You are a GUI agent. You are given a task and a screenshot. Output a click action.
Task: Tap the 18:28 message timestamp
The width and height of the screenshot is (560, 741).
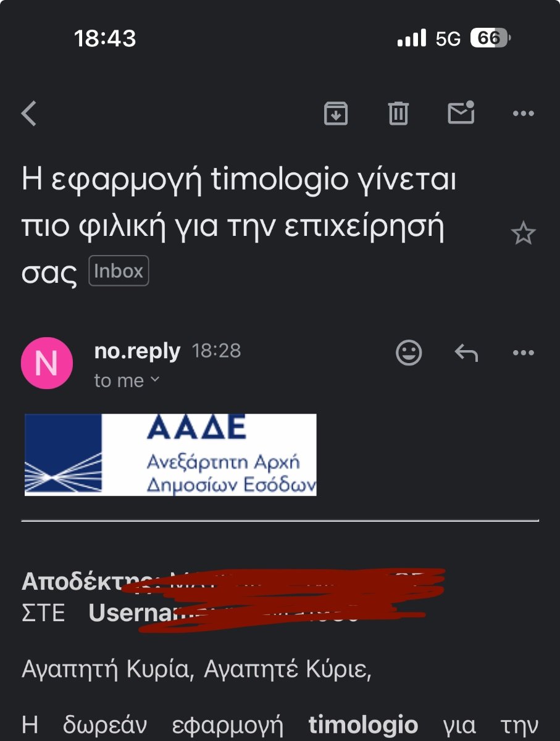216,351
